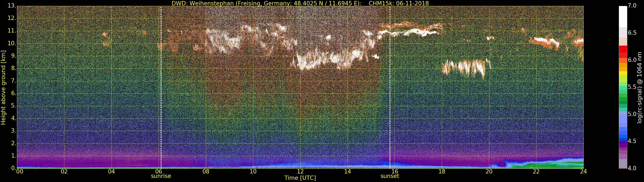Select the colorbar tick label '6.5'
Image resolution: width=644 pixels, height=182 pixels.
tap(632, 33)
